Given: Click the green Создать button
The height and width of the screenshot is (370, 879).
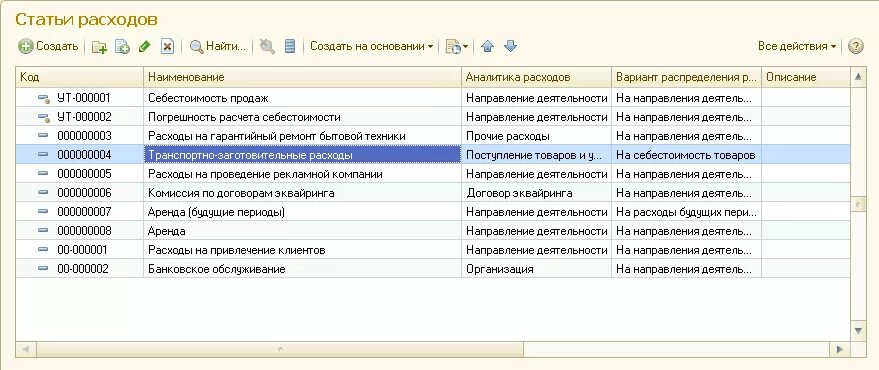Looking at the screenshot, I should [x=48, y=47].
